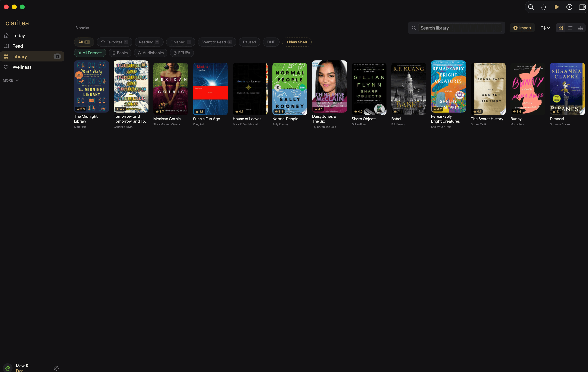Show the Reading shelf
This screenshot has width=588, height=372.
pos(149,42)
